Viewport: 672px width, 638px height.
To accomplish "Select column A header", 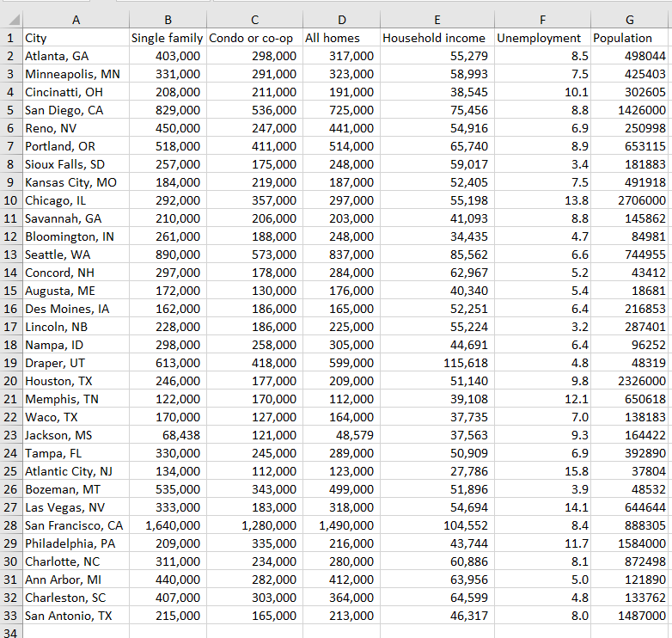I will coord(76,20).
